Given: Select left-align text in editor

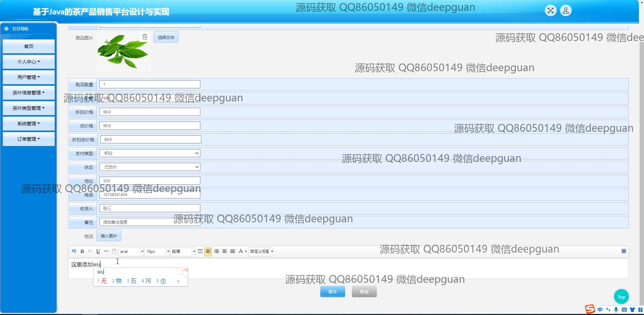Looking at the screenshot, I should tap(208, 251).
